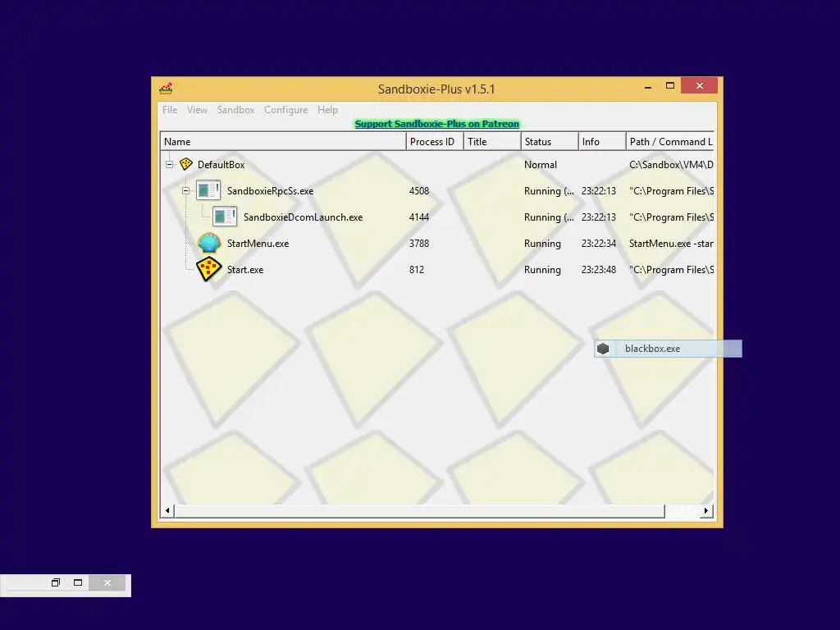The image size is (840, 630).
Task: Open the Sandbox menu
Action: [235, 110]
